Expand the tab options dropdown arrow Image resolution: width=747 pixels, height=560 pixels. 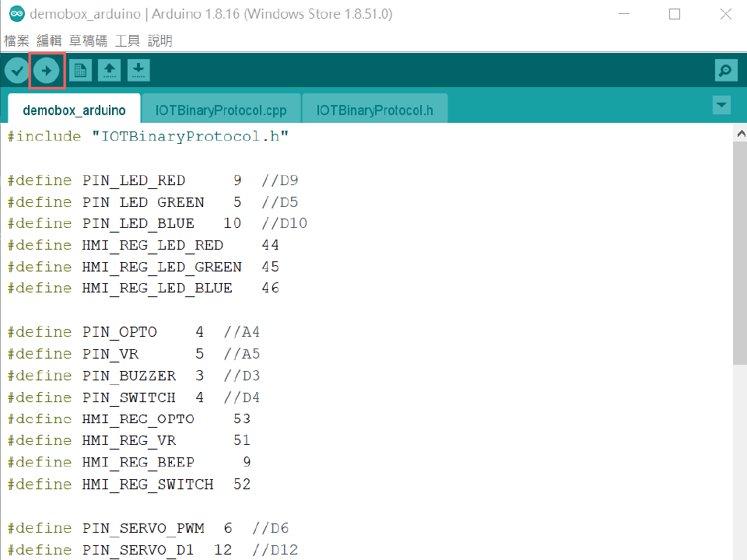721,105
